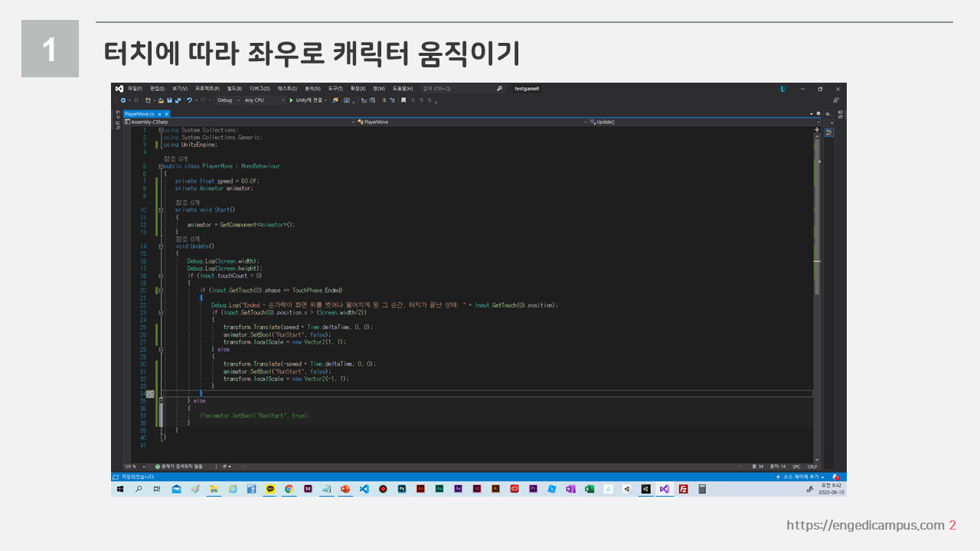This screenshot has height=551, width=980.
Task: Collapse the PlayerMove class code block
Action: point(161,166)
